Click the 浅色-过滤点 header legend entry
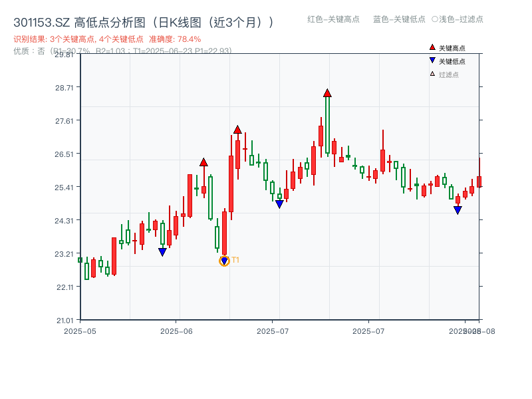 click(458, 20)
